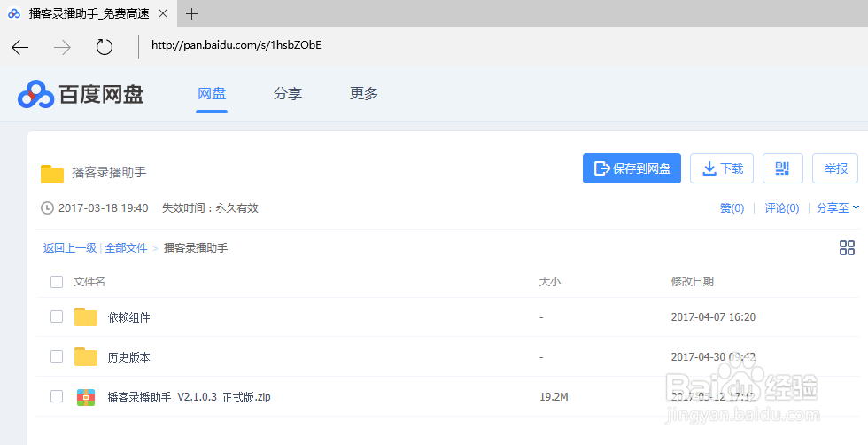The image size is (868, 445).
Task: Open the QR code share button
Action: (x=782, y=168)
